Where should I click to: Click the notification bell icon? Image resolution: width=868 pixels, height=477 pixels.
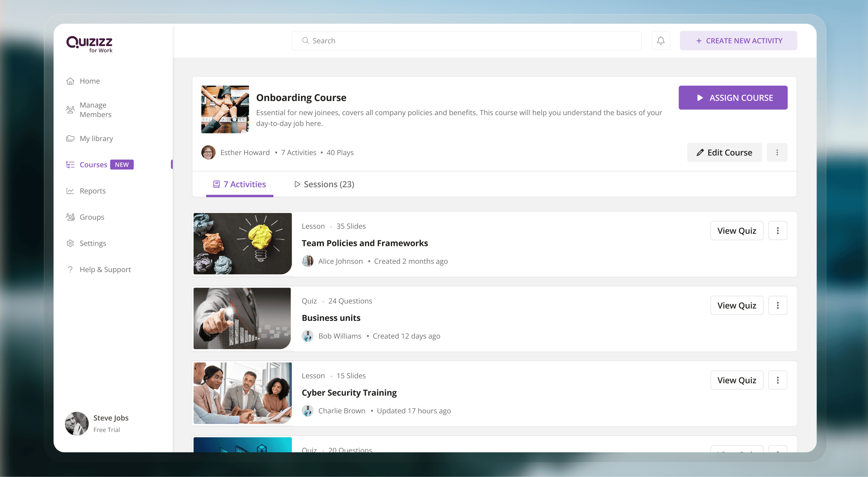pos(661,41)
